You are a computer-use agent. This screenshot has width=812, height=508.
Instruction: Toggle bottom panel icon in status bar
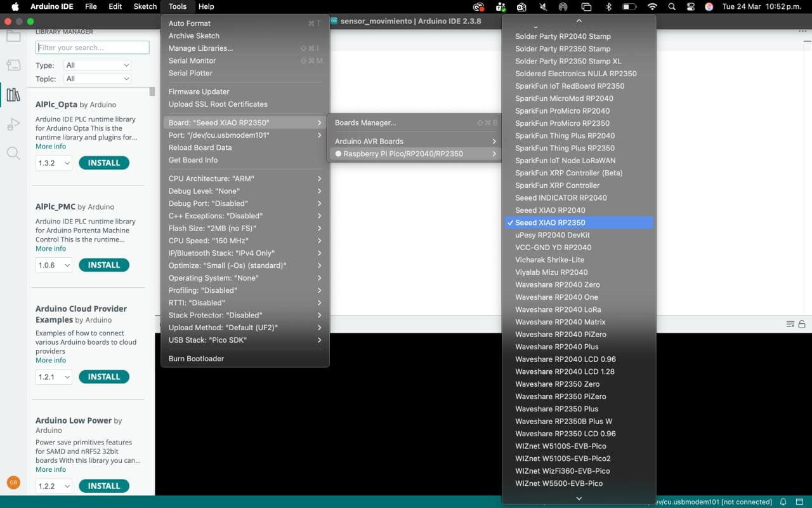800,502
